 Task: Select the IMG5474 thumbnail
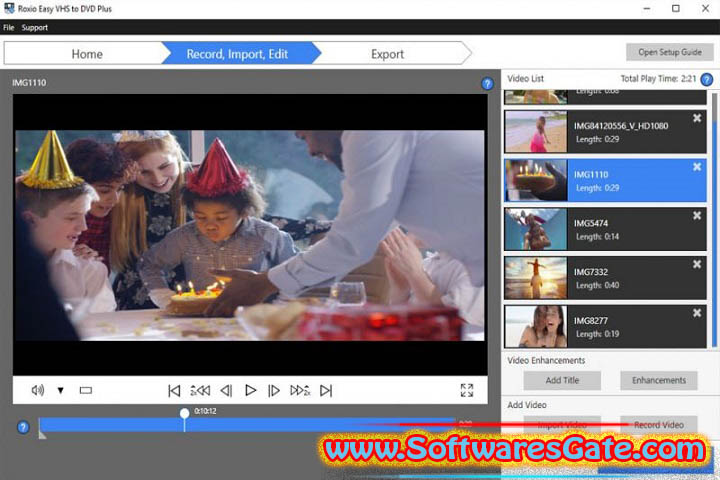coord(536,229)
